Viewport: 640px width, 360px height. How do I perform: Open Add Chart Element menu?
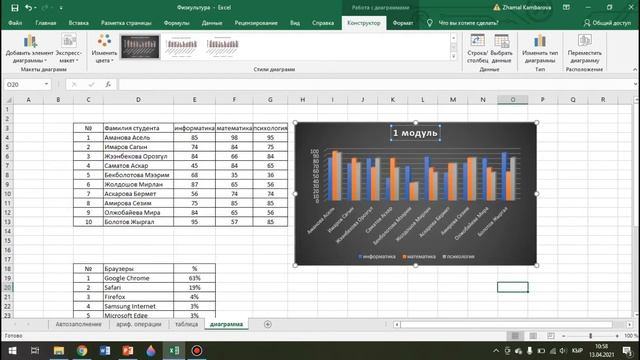pyautogui.click(x=29, y=49)
